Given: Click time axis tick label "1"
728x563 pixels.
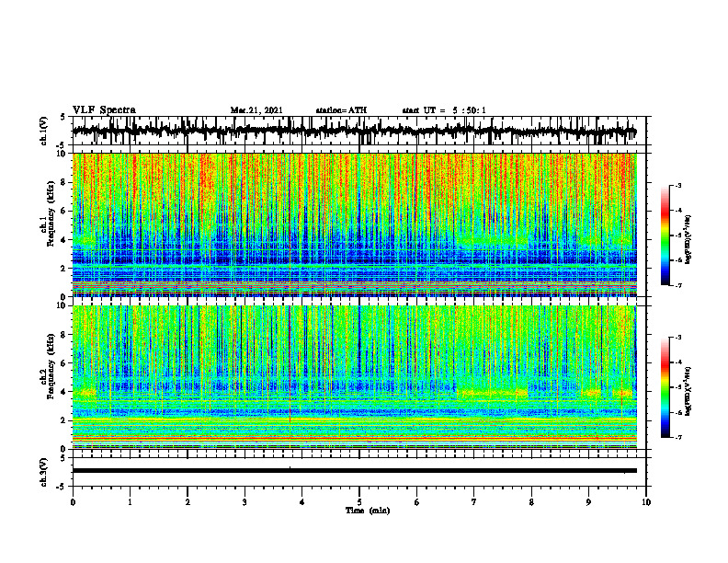Looking at the screenshot, I should coord(130,502).
